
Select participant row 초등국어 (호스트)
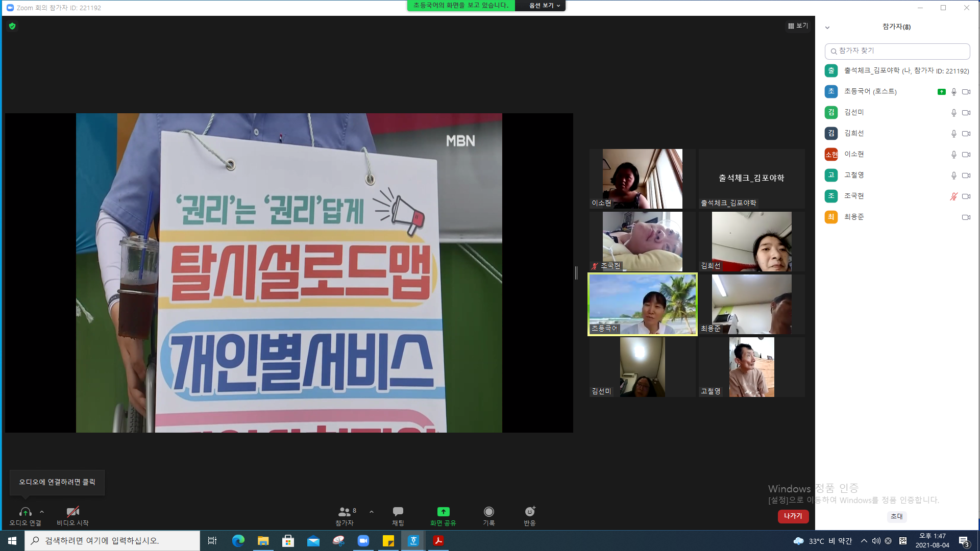897,92
